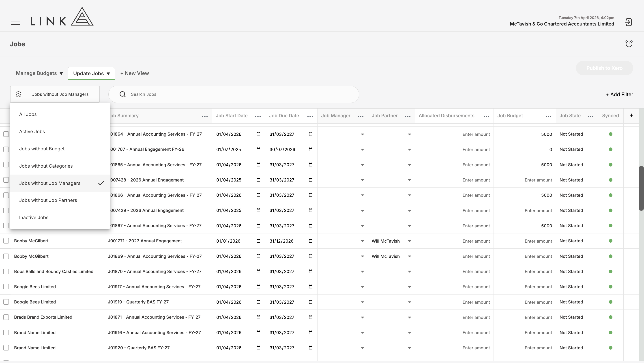Open the hamburger navigation menu
Viewport: 644px width, 363px height.
click(15, 22)
